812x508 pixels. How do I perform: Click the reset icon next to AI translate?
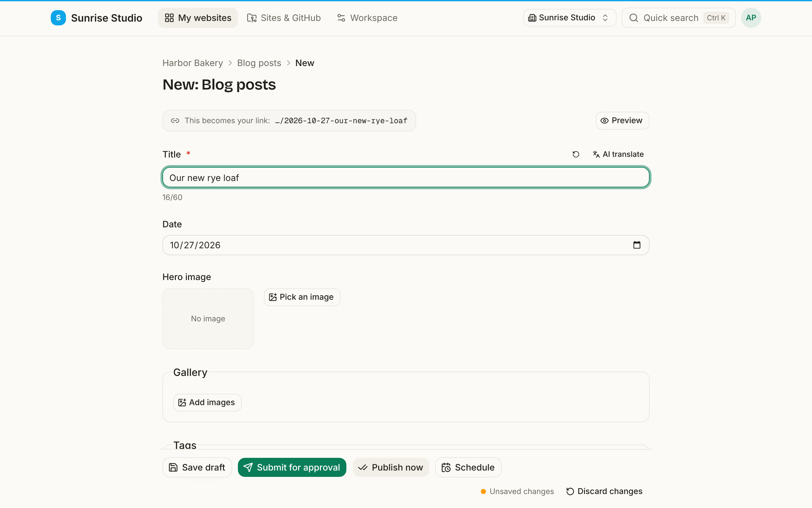pos(576,154)
